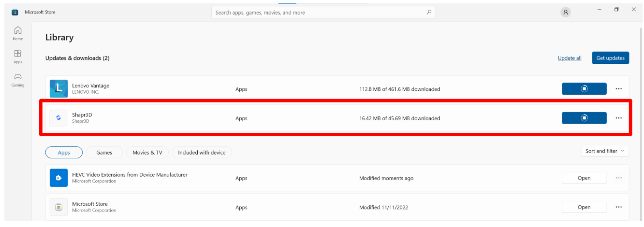Click the Shapr3D title text

[82, 115]
